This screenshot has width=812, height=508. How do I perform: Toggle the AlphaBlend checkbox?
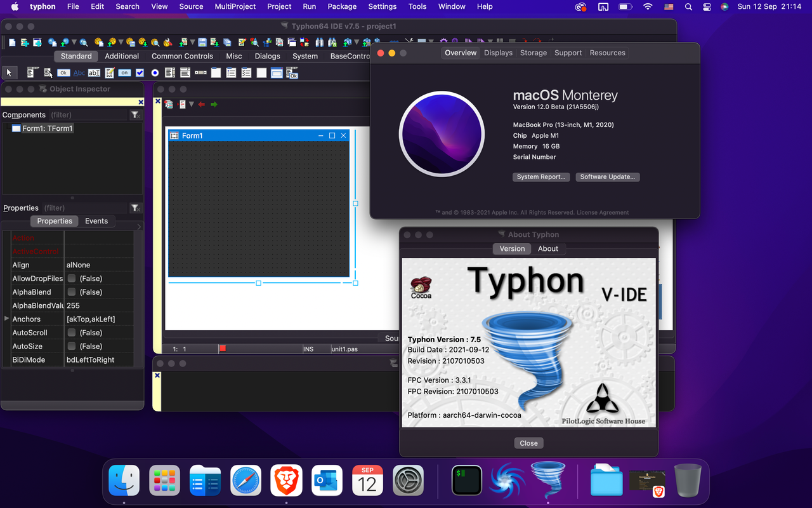(72, 292)
